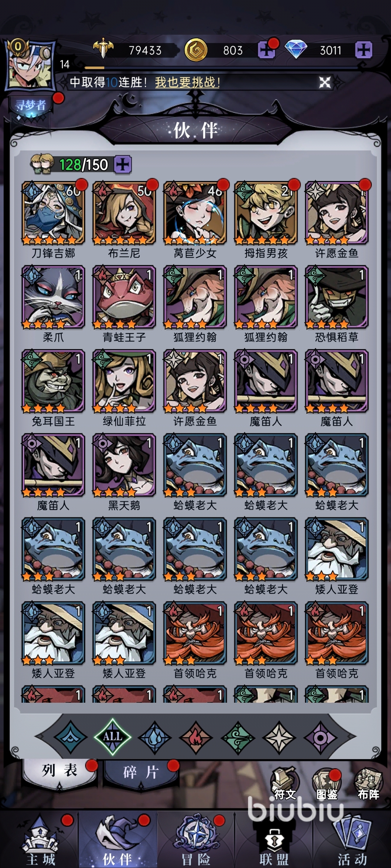Viewport: 391px width, 868px height.
Task: Filter partners by water faction icon
Action: tap(155, 737)
